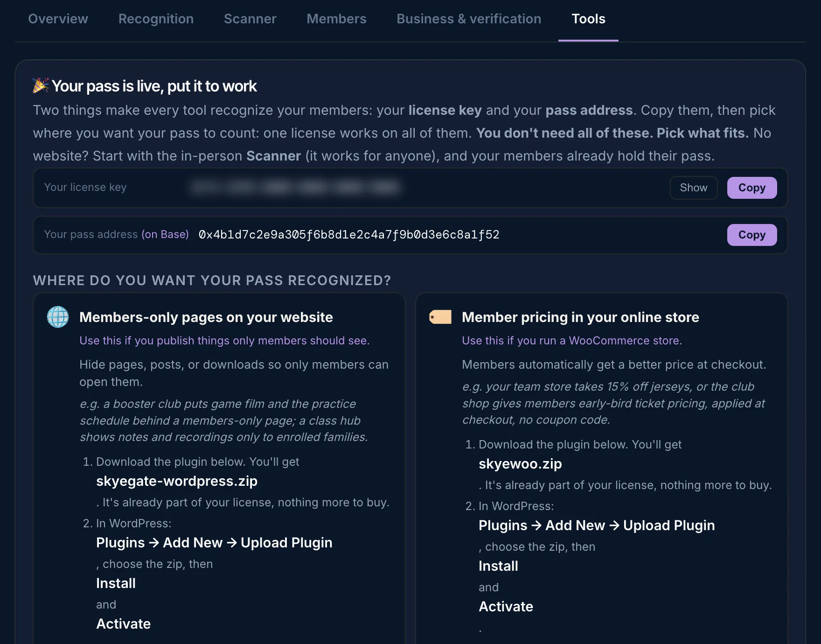Click "WHERE DO YOU WANT YOUR PASS RECOGNIZED?" heading
Image resolution: width=821 pixels, height=644 pixels.
pyautogui.click(x=212, y=280)
